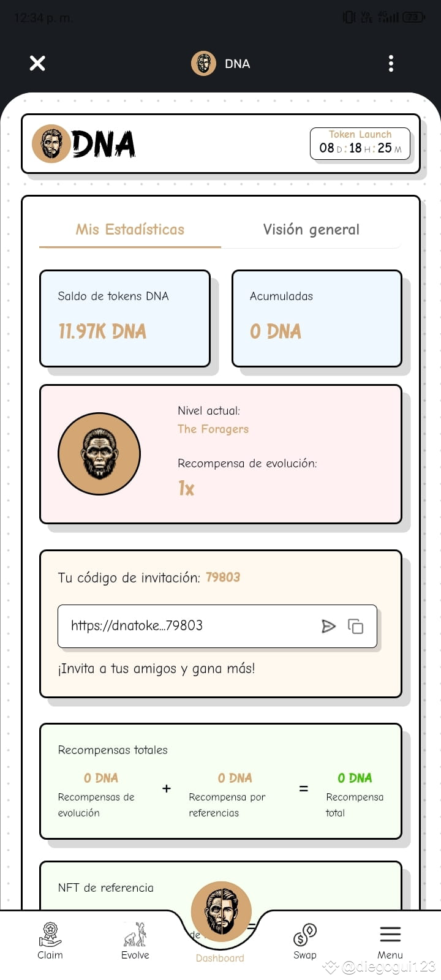Screen dimensions: 441x980
Task: Tap the Swap coins icon
Action: pyautogui.click(x=304, y=933)
